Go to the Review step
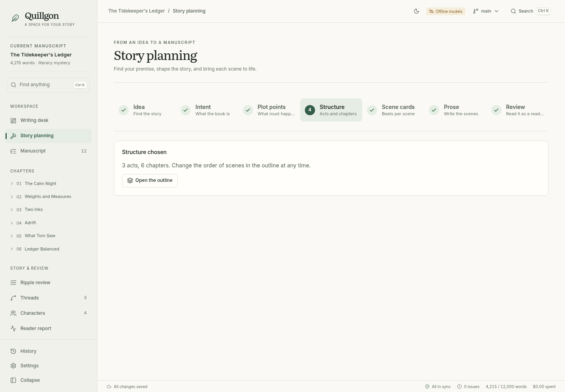 (518, 110)
